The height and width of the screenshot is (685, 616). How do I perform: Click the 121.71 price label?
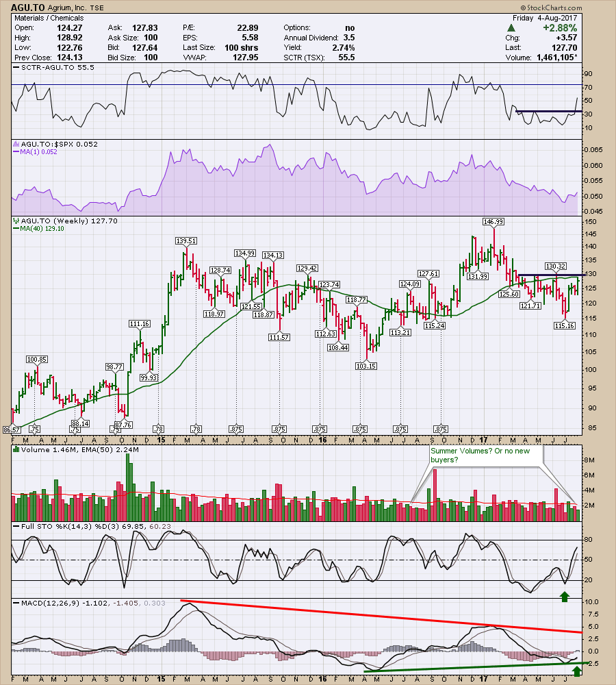pyautogui.click(x=530, y=306)
